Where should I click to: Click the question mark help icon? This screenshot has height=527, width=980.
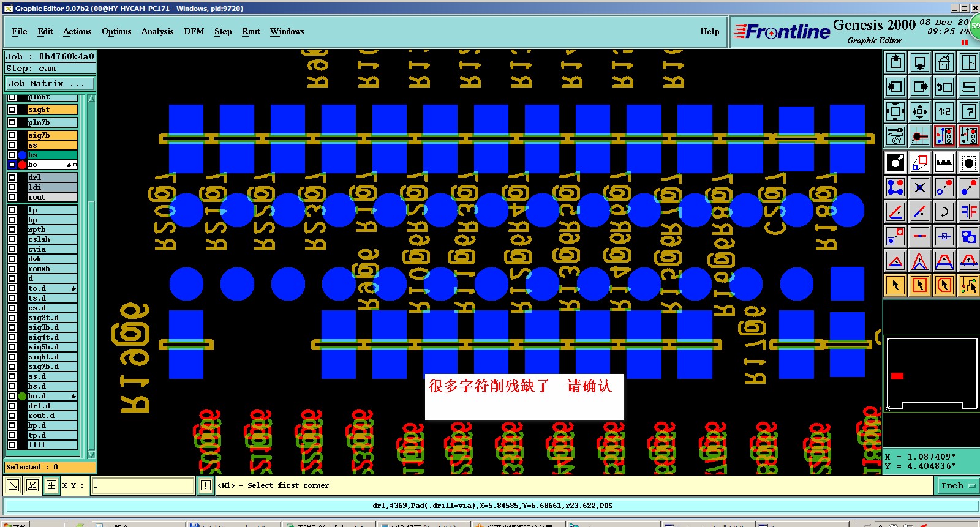(x=969, y=111)
